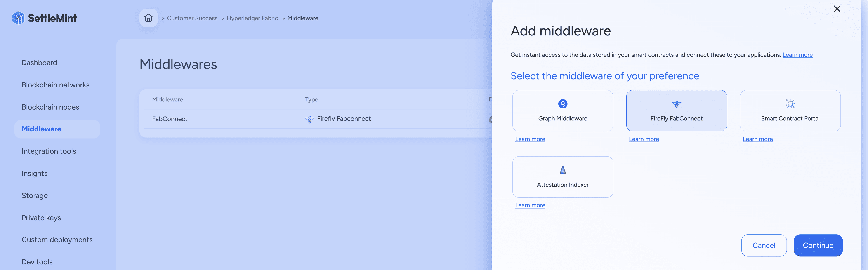Select the Graph Middleware card

coord(563,111)
